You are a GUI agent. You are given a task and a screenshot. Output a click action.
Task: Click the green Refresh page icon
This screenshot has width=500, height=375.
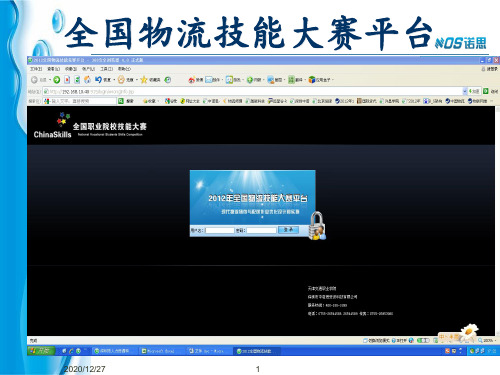pyautogui.click(x=77, y=80)
